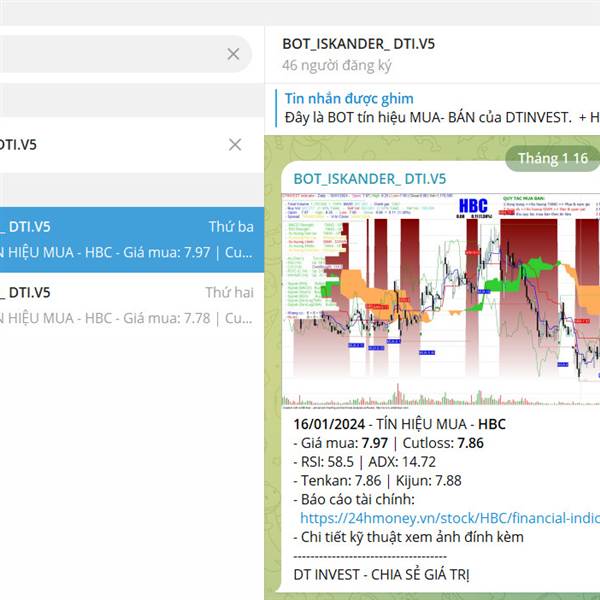Viewport: 600px width, 600px height.
Task: Click the Giá mua: 7.97 | Cutloss: 7.86 line
Action: tap(388, 443)
